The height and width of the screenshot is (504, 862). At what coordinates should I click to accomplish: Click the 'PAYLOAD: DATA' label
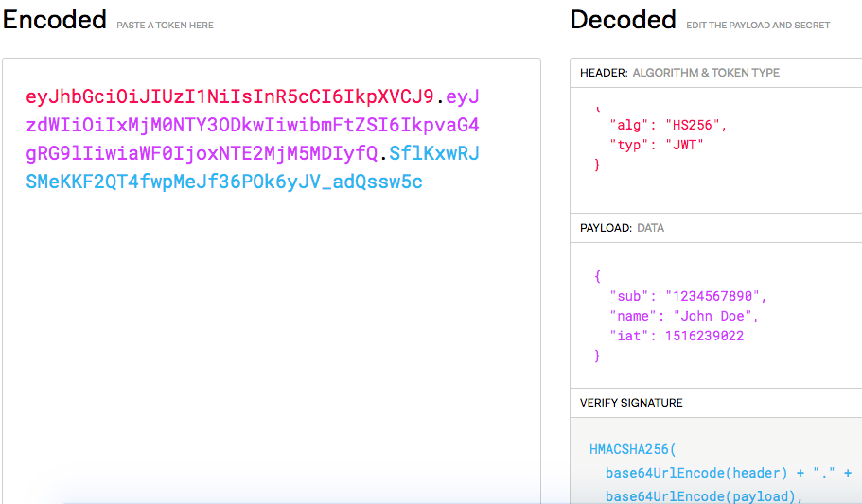[622, 228]
